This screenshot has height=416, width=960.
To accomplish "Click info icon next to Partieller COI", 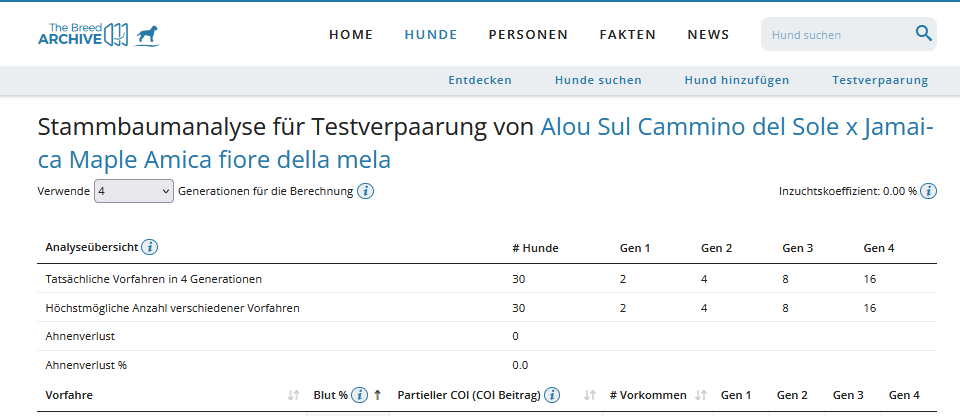I will (552, 395).
